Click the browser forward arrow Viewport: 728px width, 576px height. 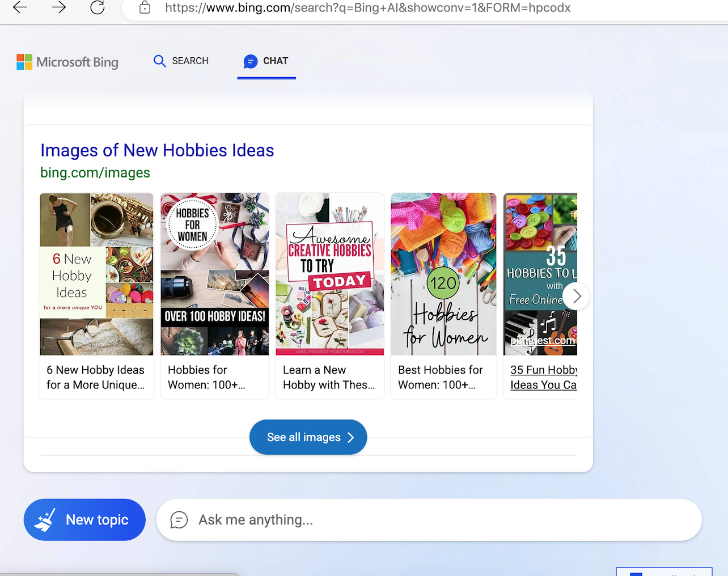tap(59, 7)
